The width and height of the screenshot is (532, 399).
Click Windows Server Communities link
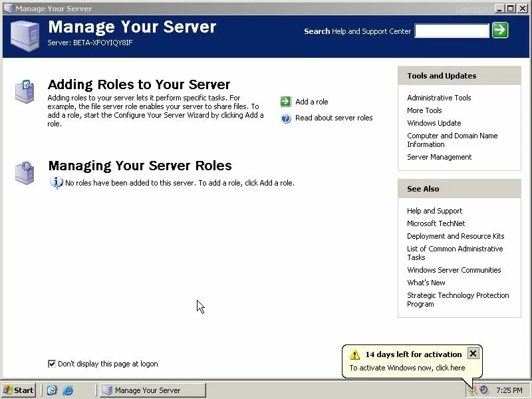tap(454, 270)
